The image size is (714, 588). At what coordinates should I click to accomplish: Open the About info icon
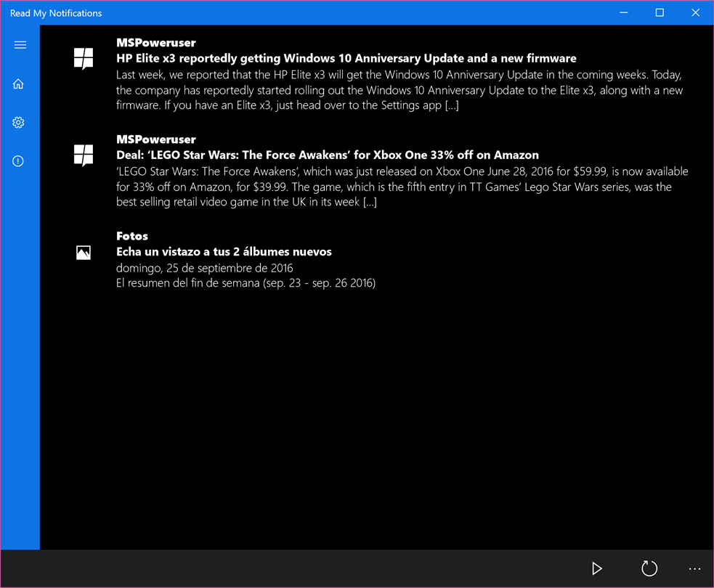18,161
